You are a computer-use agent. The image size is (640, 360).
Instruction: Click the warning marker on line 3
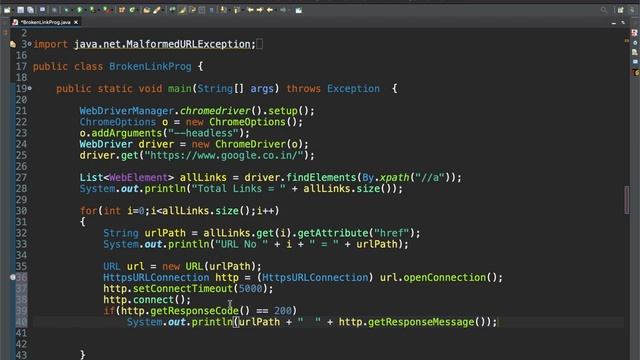click(13, 44)
